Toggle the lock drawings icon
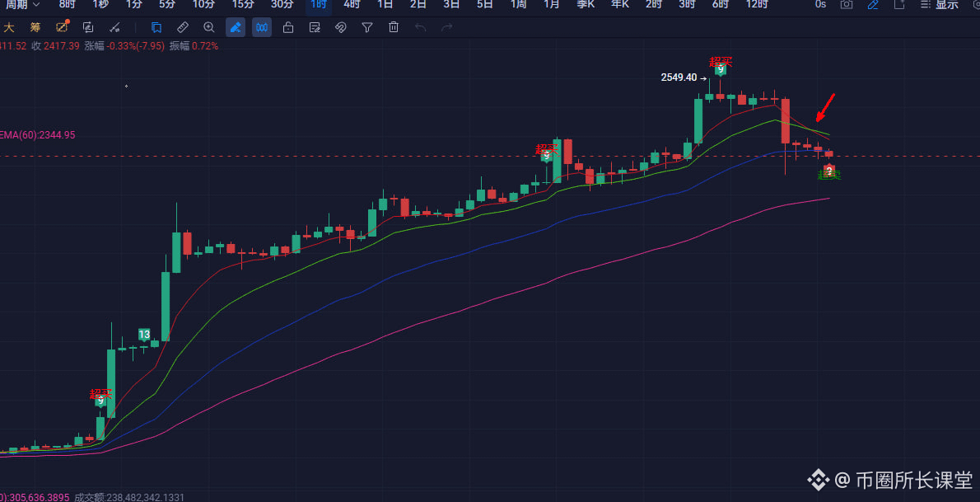 pos(288,27)
